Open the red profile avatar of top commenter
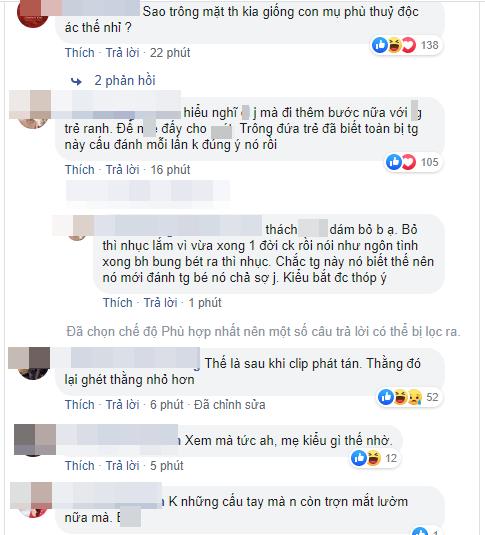 click(33, 15)
